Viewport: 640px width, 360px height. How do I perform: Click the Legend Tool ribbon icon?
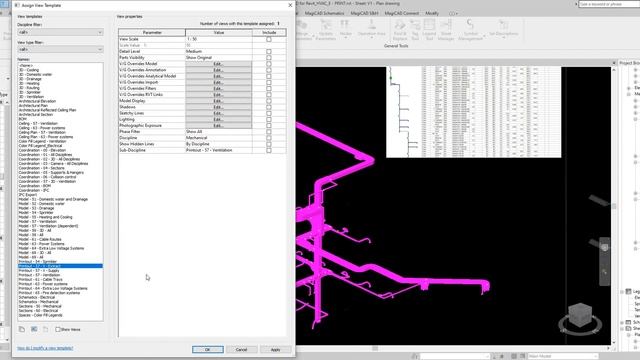[429, 30]
